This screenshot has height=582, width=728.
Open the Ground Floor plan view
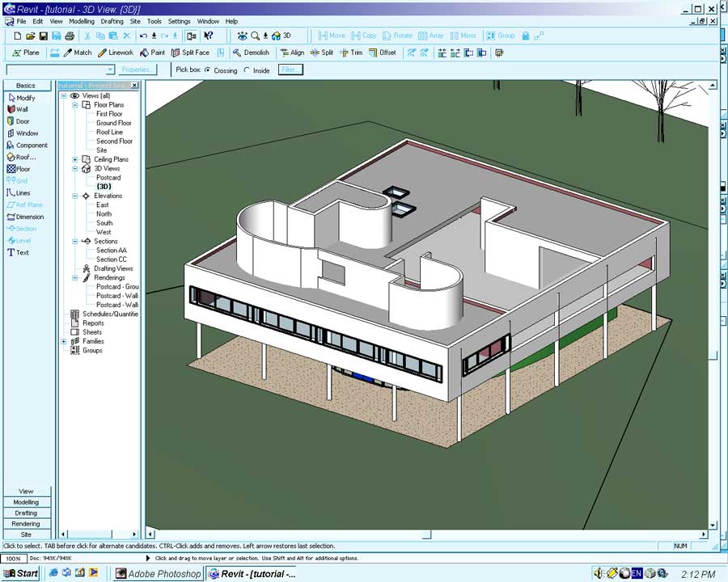click(114, 123)
